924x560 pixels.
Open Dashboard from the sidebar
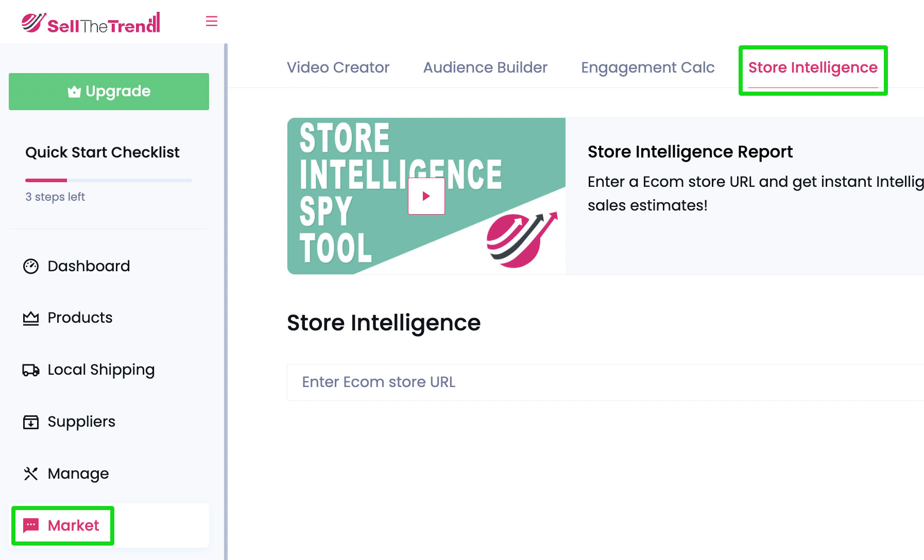[109, 266]
